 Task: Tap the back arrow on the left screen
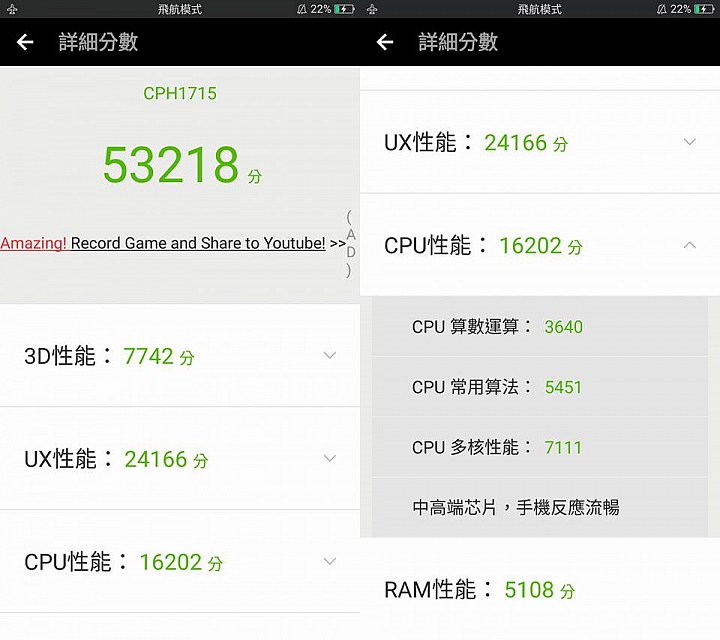coord(25,42)
